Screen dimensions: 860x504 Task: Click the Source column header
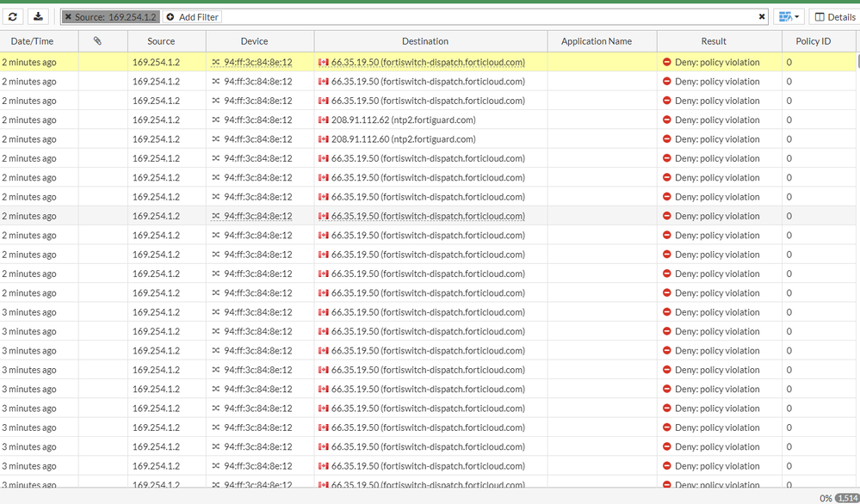click(x=161, y=41)
